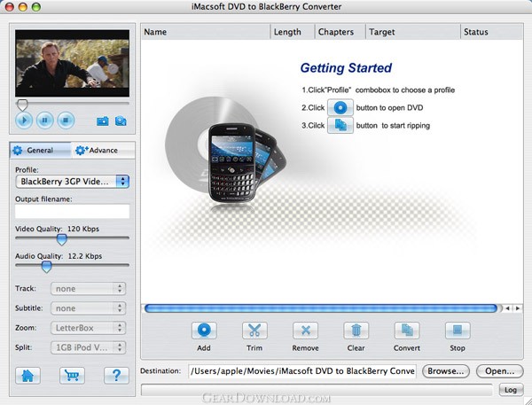Click the Stop conversion icon
Viewport: 532px width, 405px height.
tap(458, 331)
